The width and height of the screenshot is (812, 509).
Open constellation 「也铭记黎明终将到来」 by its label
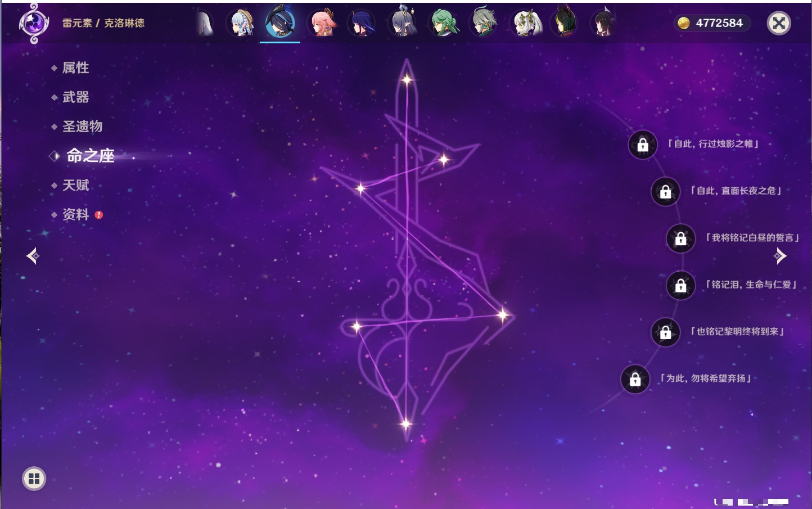tap(737, 331)
